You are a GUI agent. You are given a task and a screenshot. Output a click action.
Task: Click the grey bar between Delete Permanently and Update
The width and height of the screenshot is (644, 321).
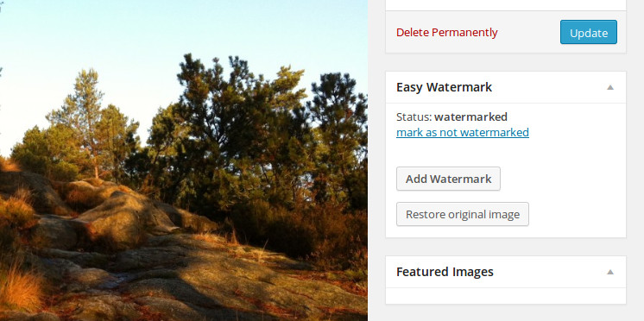pos(529,33)
